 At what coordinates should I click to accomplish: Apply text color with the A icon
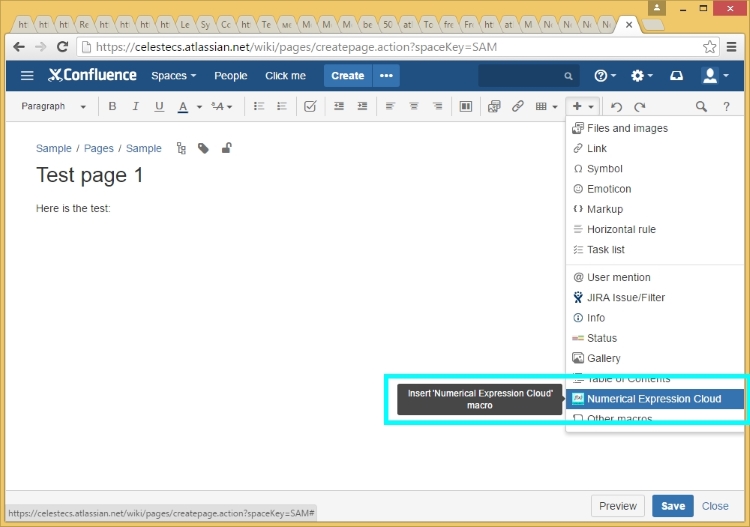click(x=183, y=106)
